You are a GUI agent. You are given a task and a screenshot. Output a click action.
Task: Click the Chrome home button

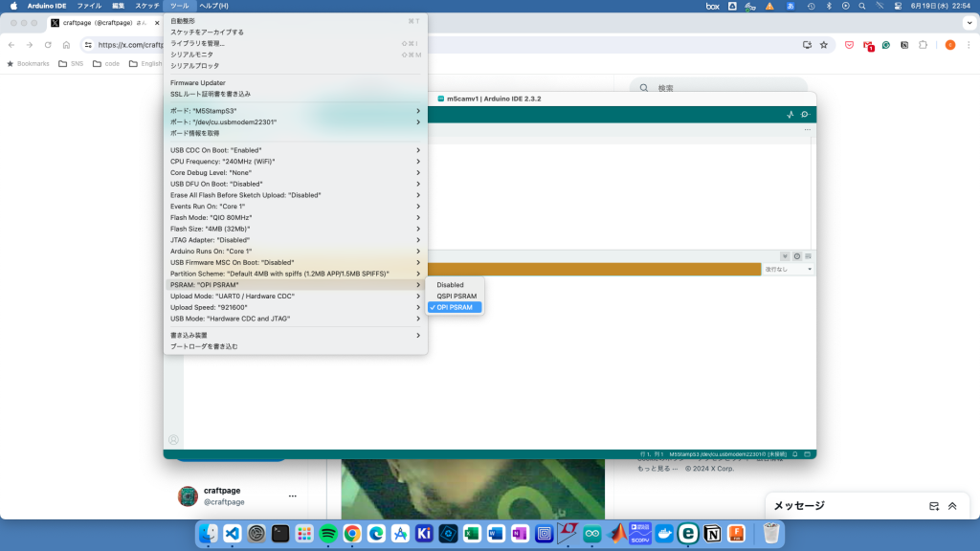66,45
